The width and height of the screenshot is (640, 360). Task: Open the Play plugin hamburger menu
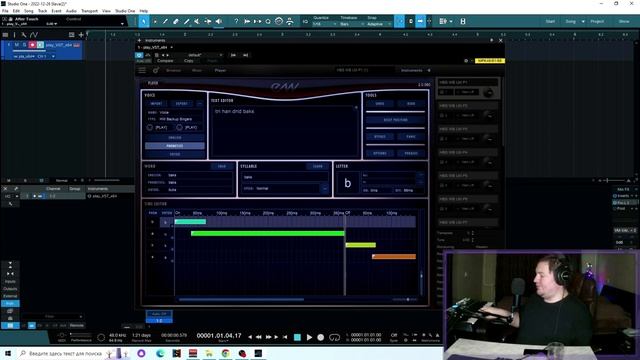click(x=142, y=70)
